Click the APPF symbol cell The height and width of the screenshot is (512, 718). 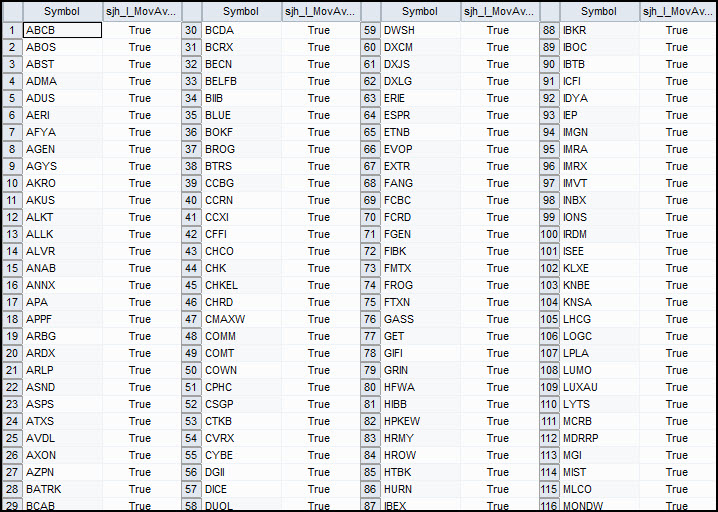click(62, 319)
